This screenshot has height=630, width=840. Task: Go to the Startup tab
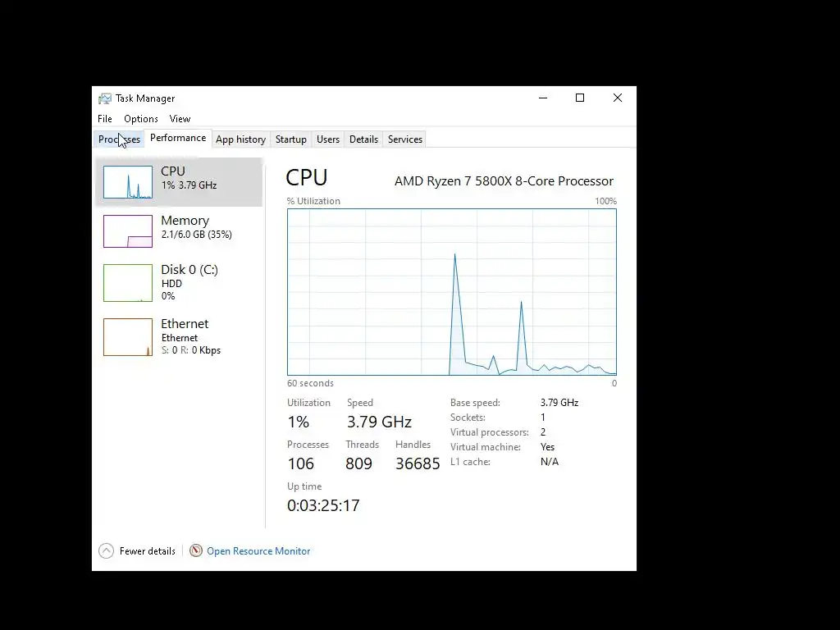coord(291,139)
